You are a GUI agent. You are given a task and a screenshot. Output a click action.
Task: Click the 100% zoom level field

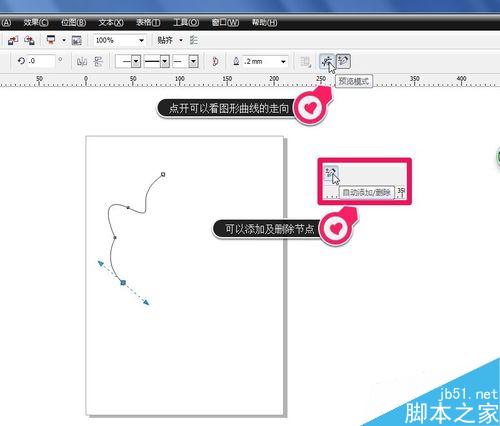click(115, 40)
